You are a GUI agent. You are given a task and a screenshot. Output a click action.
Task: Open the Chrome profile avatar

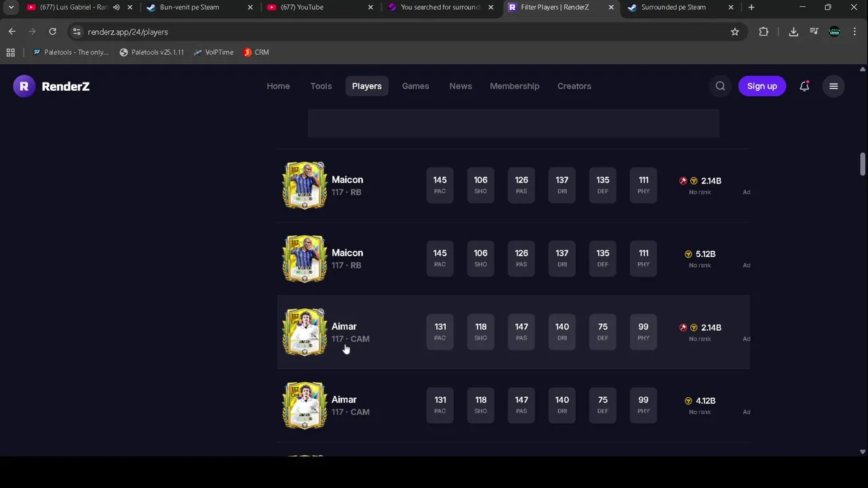click(835, 32)
